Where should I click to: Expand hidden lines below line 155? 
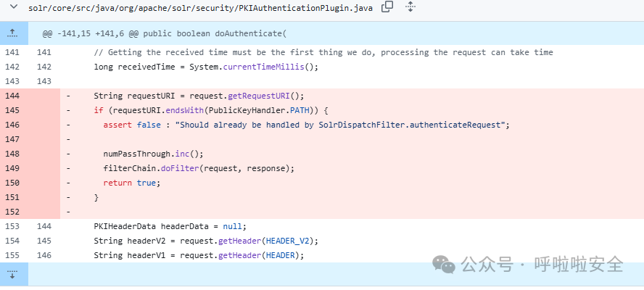pos(13,274)
